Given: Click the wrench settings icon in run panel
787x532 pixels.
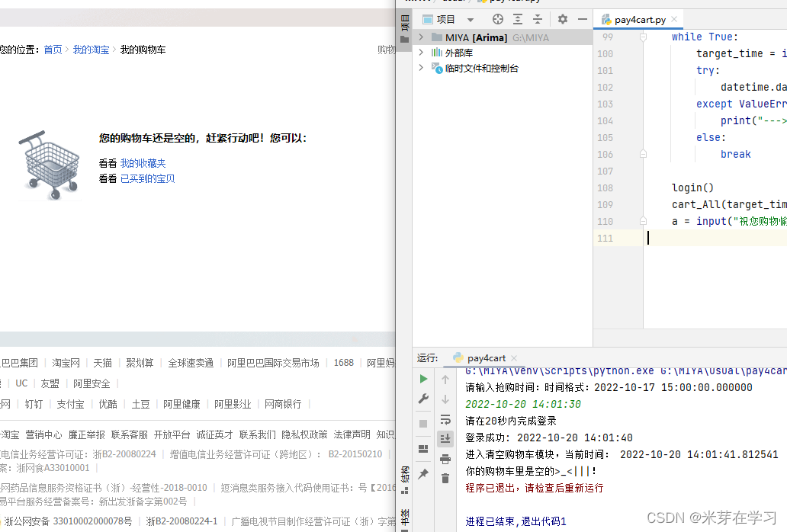Looking at the screenshot, I should (423, 399).
